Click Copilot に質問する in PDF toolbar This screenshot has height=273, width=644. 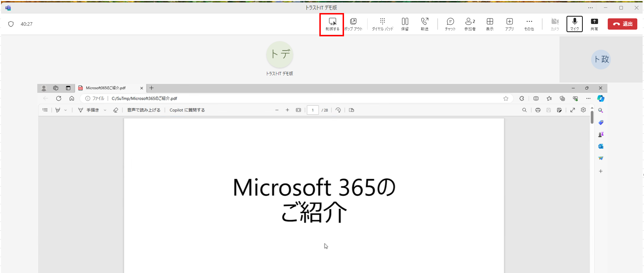[187, 110]
